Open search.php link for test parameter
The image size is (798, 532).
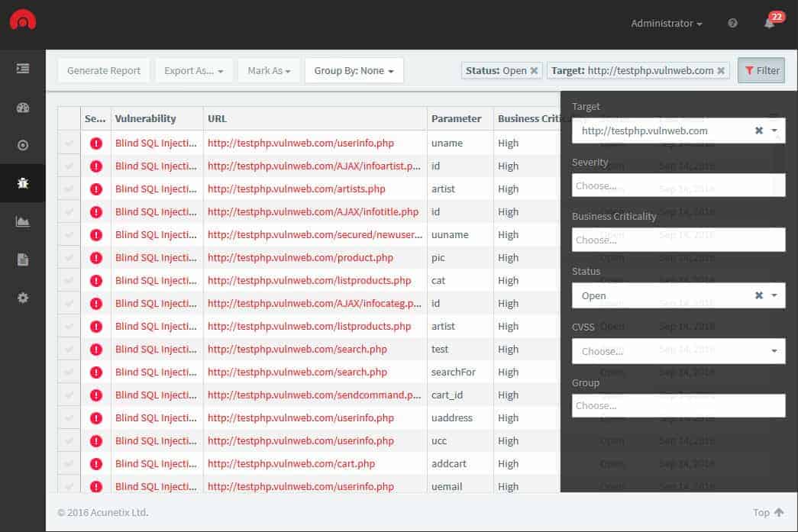297,350
